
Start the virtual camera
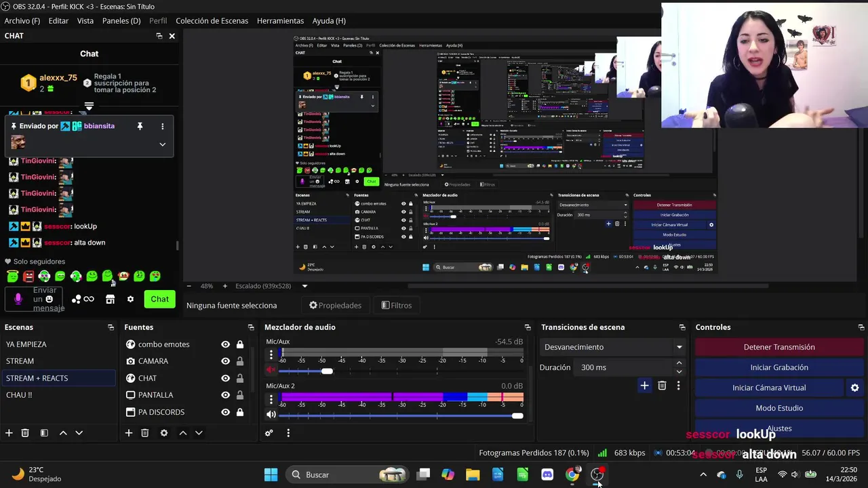tap(769, 388)
